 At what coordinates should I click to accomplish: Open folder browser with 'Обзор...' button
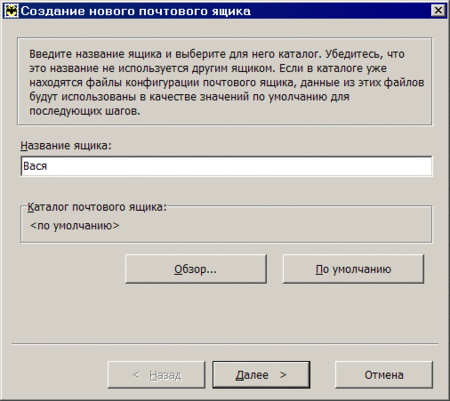196,269
